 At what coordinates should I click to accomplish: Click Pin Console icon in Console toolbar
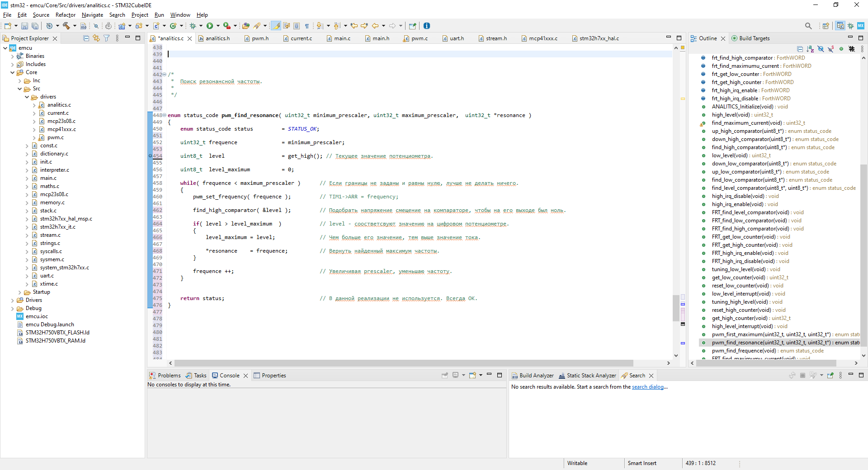pyautogui.click(x=445, y=376)
